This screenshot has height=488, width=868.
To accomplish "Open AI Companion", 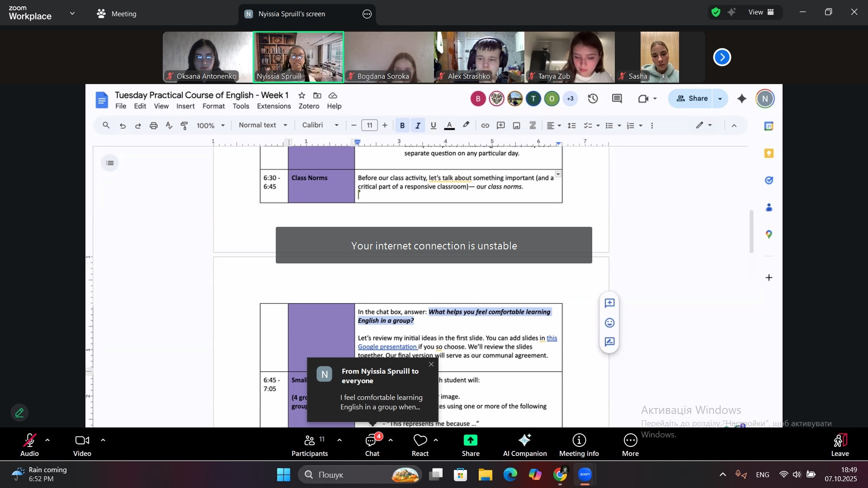I will 524,444.
